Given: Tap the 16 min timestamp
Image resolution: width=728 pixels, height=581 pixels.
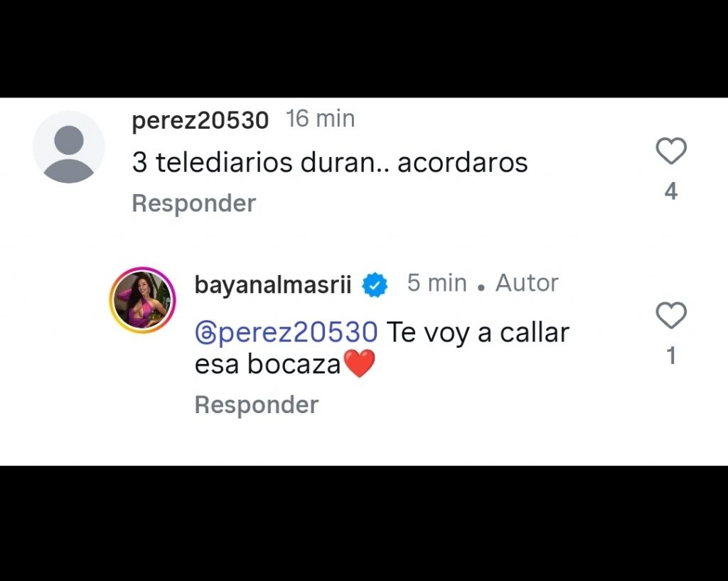Looking at the screenshot, I should [321, 119].
